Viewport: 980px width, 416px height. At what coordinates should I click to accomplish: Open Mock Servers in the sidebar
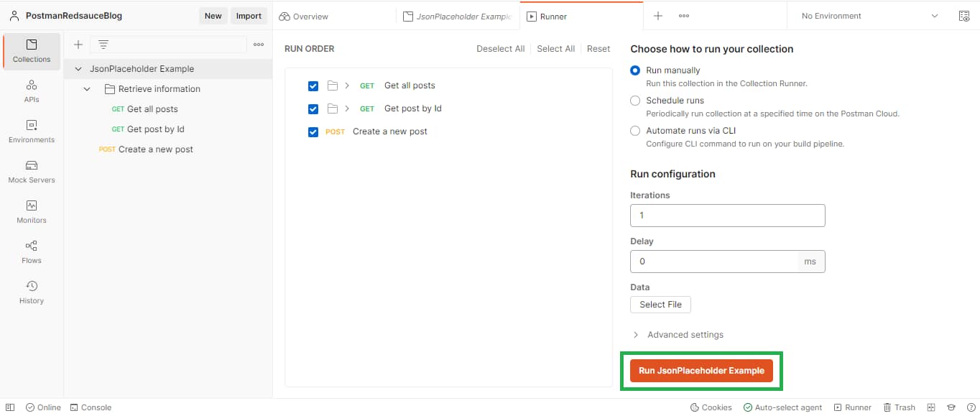[32, 172]
